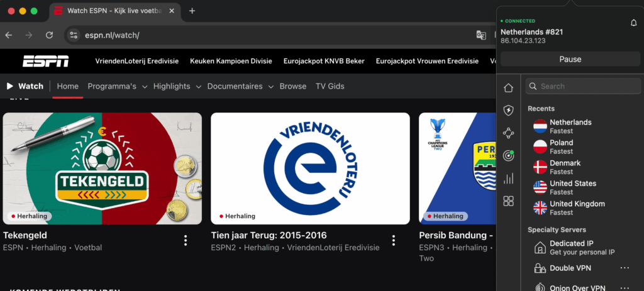Open the Meshnet nodes icon
Viewport: 644px width, 291px height.
[x=508, y=133]
